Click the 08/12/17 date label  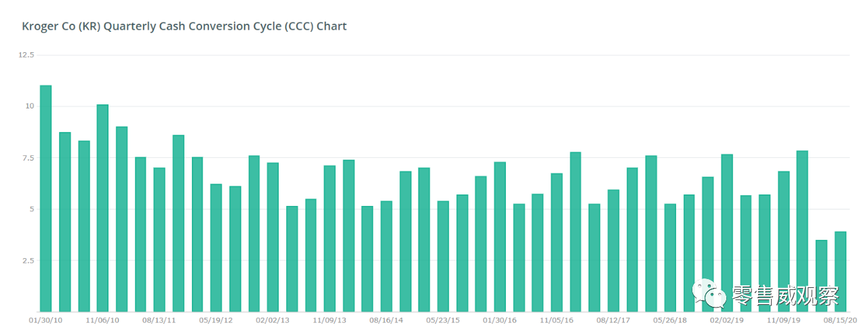[x=613, y=320]
